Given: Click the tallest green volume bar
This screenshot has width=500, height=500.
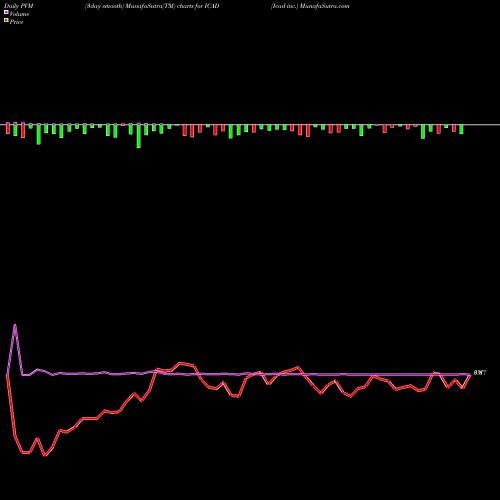Looking at the screenshot, I should [139, 136].
